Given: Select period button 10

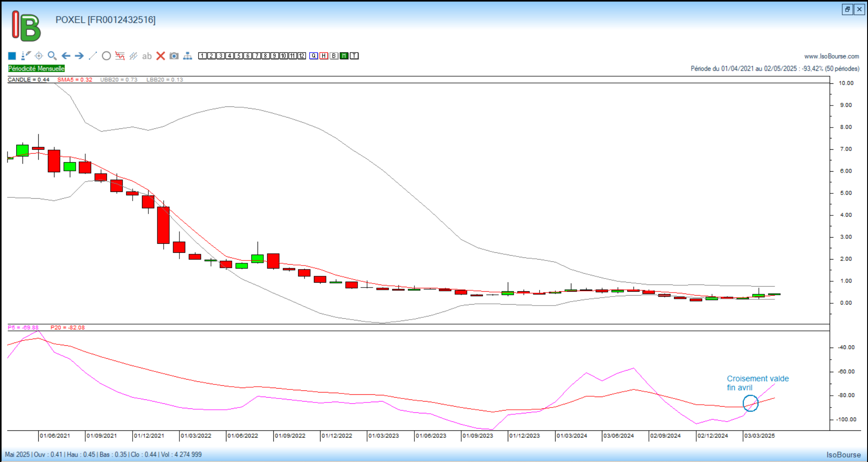Looking at the screenshot, I should [x=284, y=56].
